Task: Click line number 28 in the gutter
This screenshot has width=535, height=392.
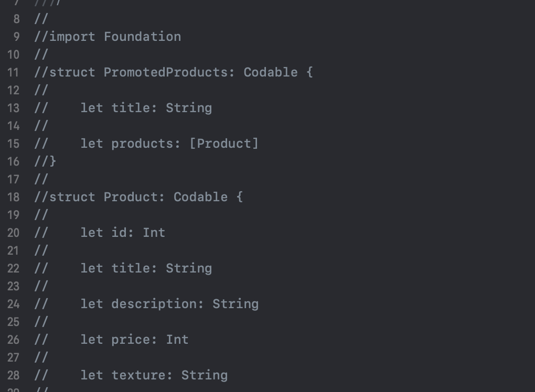Action: (x=14, y=375)
